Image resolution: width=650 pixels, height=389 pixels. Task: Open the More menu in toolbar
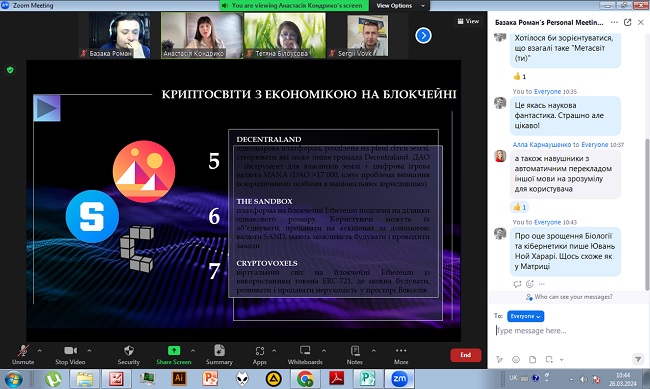[401, 351]
